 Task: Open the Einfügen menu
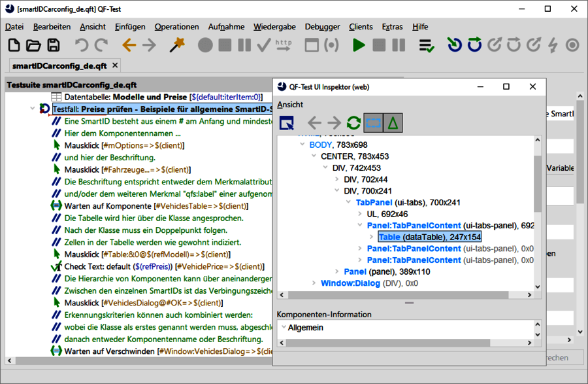tap(130, 27)
